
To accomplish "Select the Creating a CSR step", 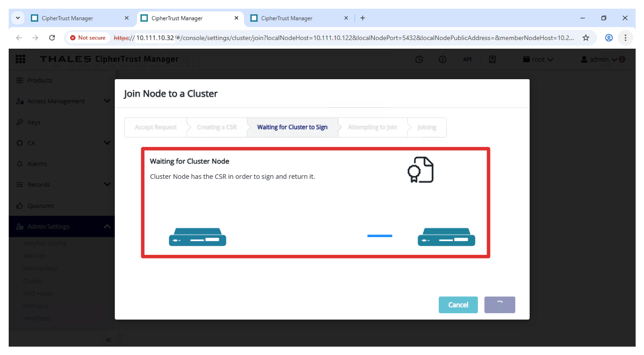I will 217,127.
